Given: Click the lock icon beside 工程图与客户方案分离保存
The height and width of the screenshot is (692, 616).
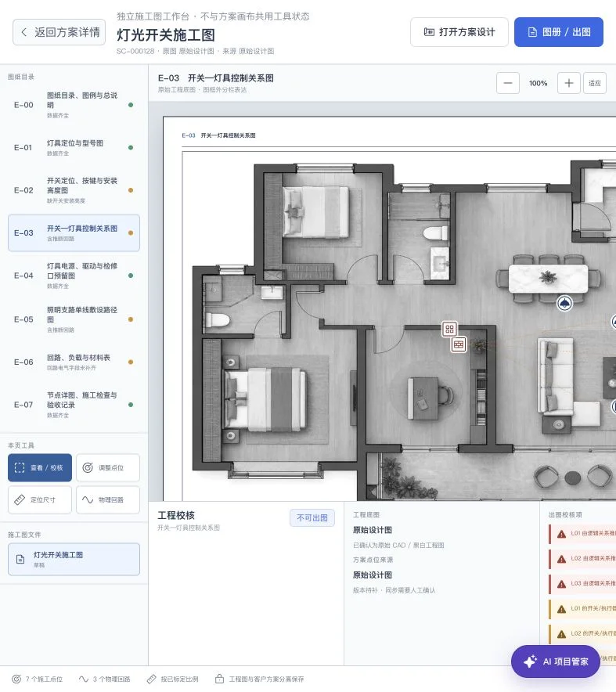Looking at the screenshot, I should pos(219,679).
